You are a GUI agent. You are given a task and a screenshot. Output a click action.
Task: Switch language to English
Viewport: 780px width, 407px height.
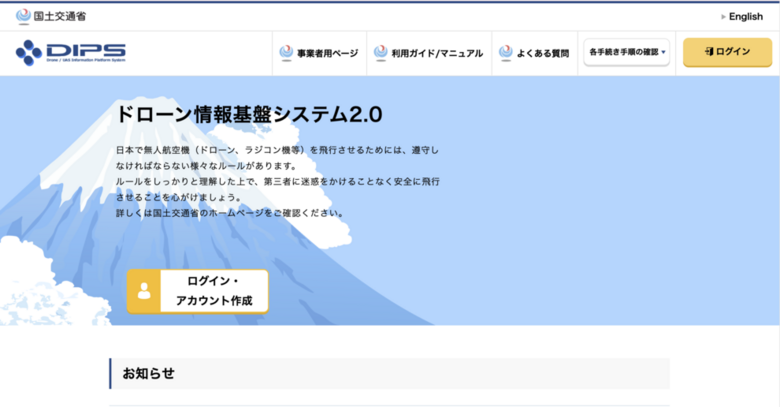[745, 16]
